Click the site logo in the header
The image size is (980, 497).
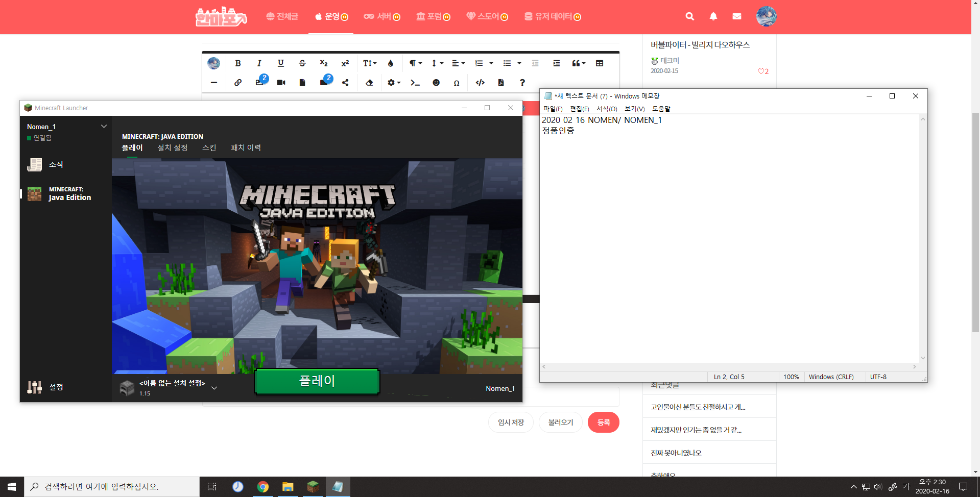click(x=221, y=17)
